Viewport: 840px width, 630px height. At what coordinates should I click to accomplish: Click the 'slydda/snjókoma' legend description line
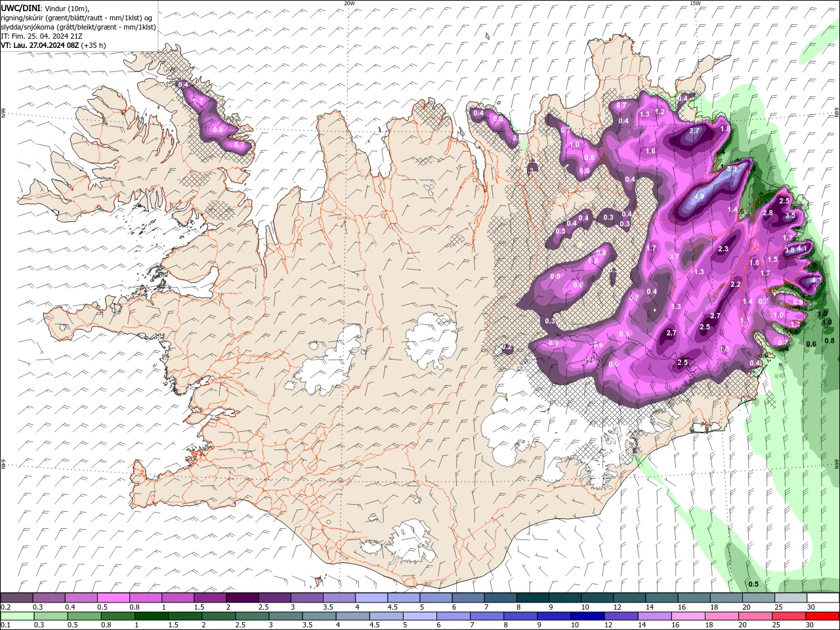78,27
